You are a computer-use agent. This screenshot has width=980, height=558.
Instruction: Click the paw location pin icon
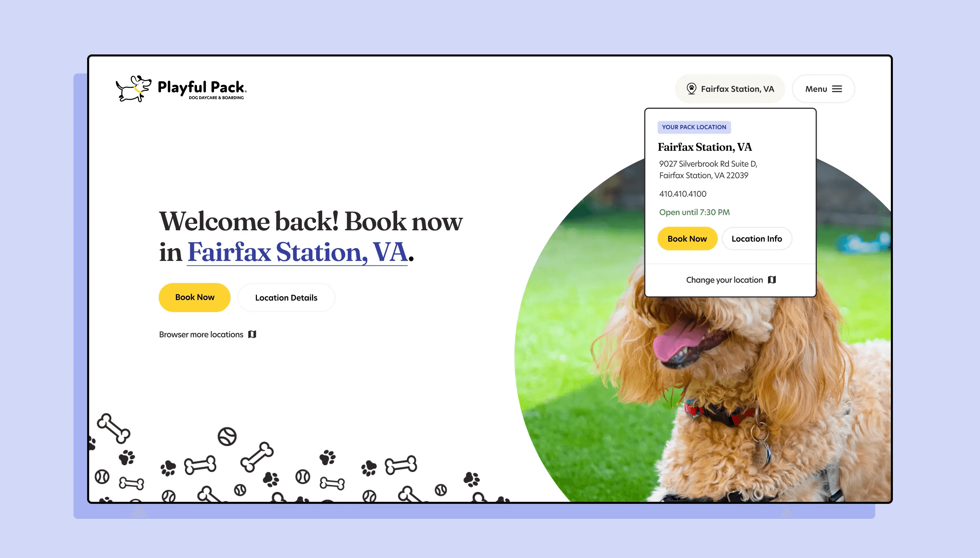[691, 89]
